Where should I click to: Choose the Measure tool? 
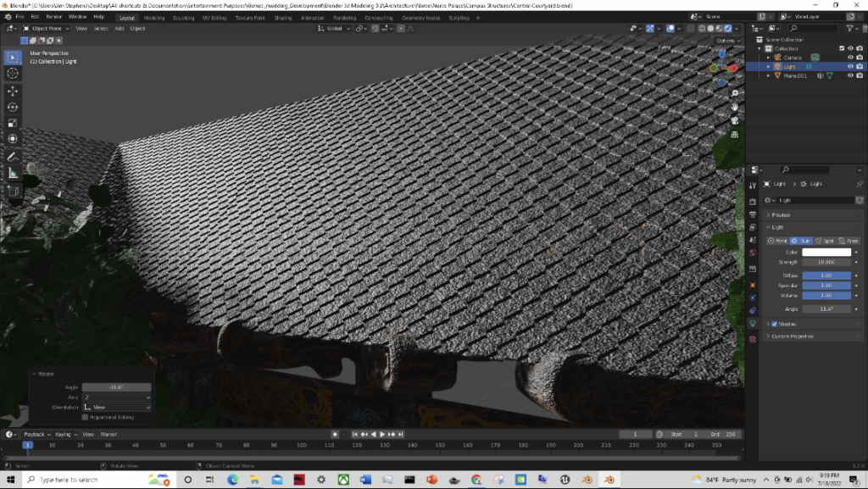pos(13,173)
